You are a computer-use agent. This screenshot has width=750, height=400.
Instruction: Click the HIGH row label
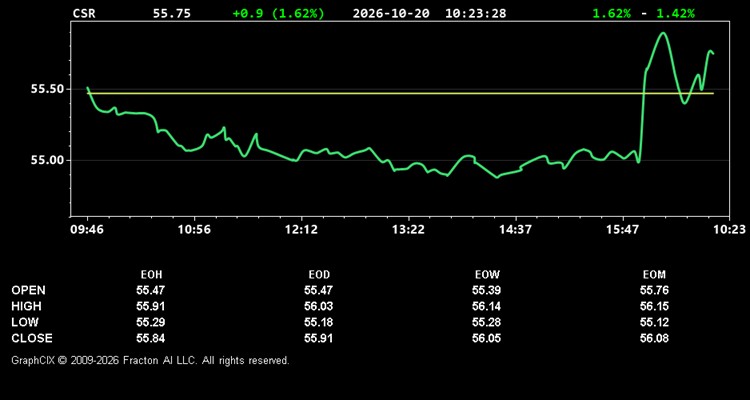26,306
